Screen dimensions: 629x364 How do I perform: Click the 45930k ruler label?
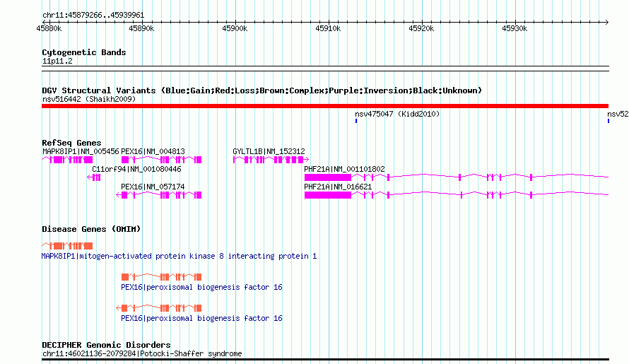click(x=515, y=28)
